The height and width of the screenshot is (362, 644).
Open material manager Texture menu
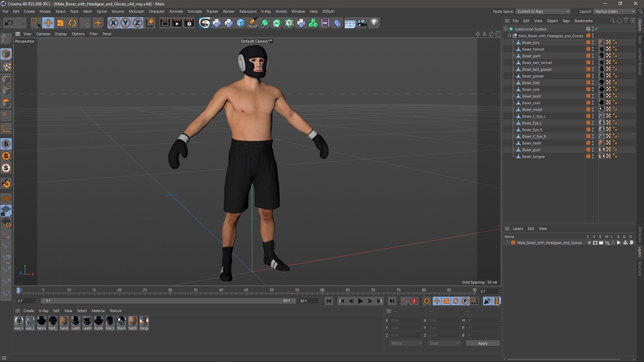(115, 311)
